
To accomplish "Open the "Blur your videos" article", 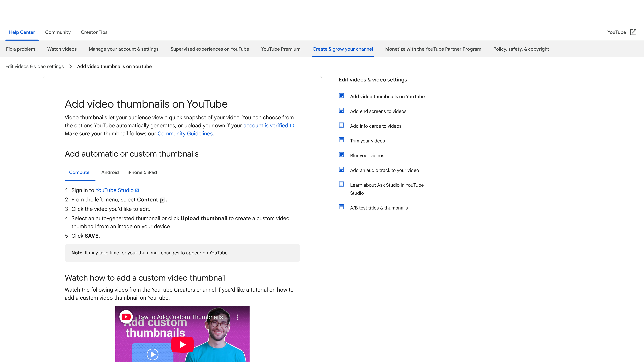I will [367, 155].
